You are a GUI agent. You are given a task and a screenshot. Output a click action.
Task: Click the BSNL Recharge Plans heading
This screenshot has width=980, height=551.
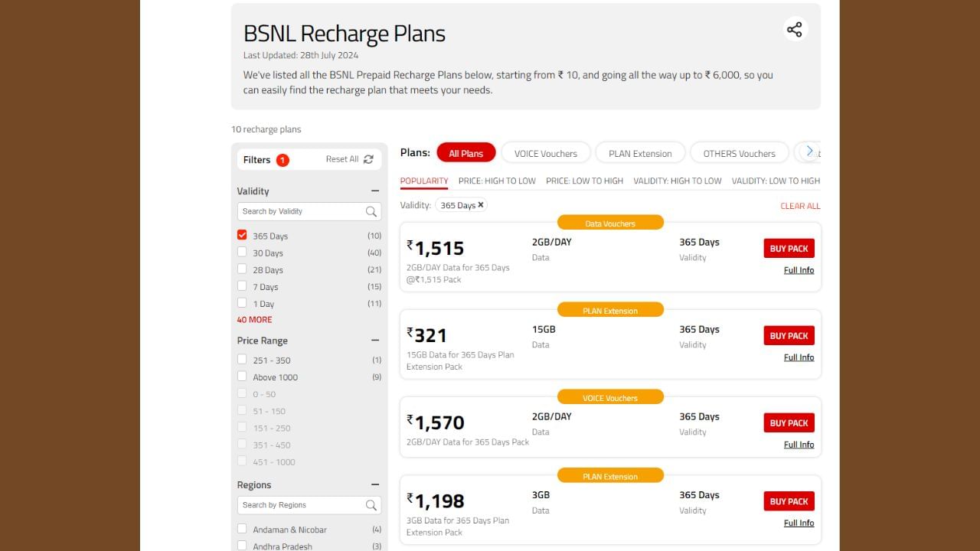point(345,34)
